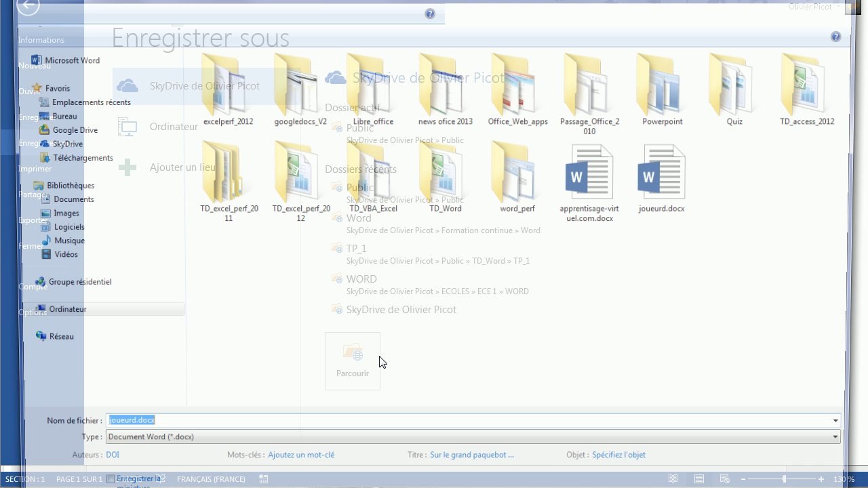
Task: Open the Documents library
Action: point(67,199)
